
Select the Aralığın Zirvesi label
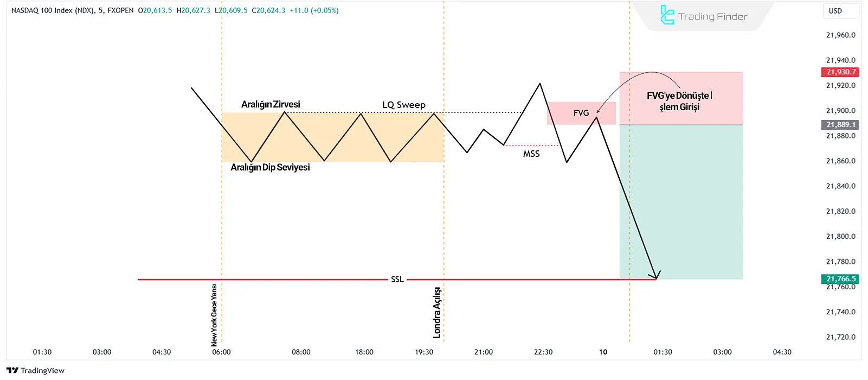click(x=271, y=104)
